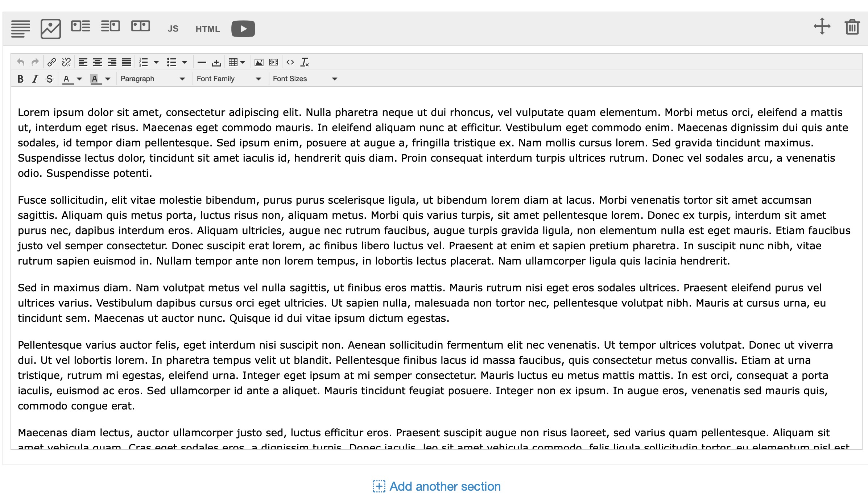The width and height of the screenshot is (868, 495).
Task: Switch section to JS mode
Action: coord(173,29)
